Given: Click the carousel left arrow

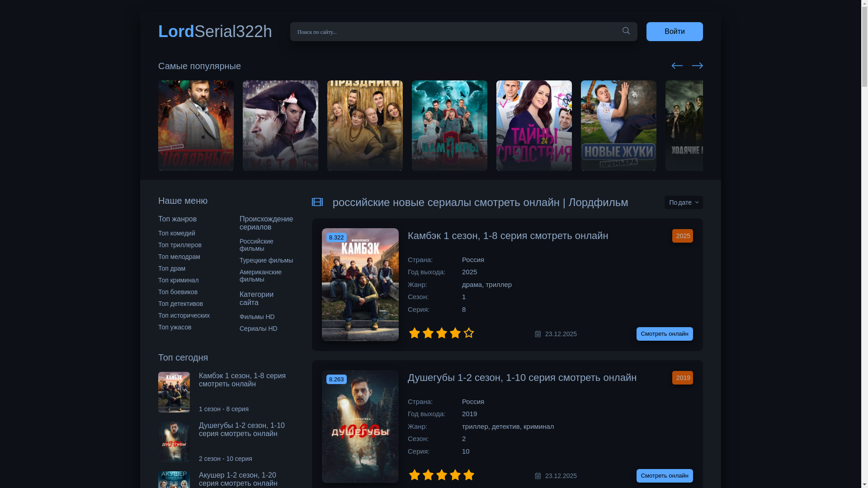Looking at the screenshot, I should tap(677, 66).
